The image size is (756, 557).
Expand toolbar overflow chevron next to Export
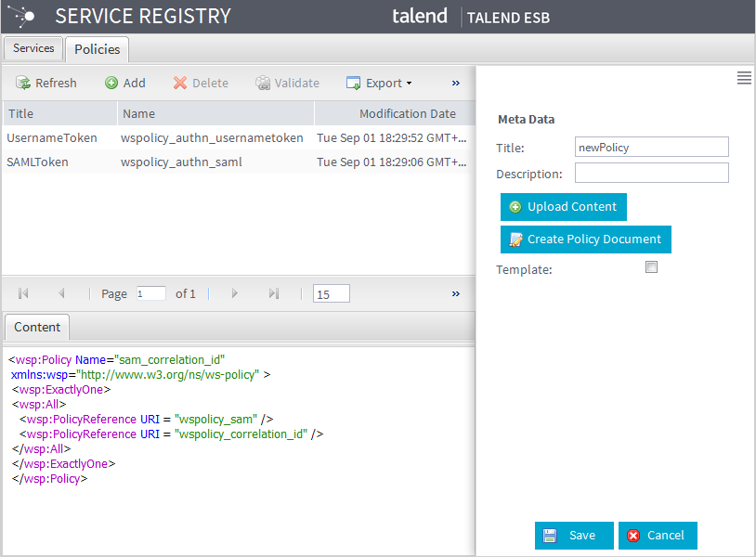click(455, 83)
